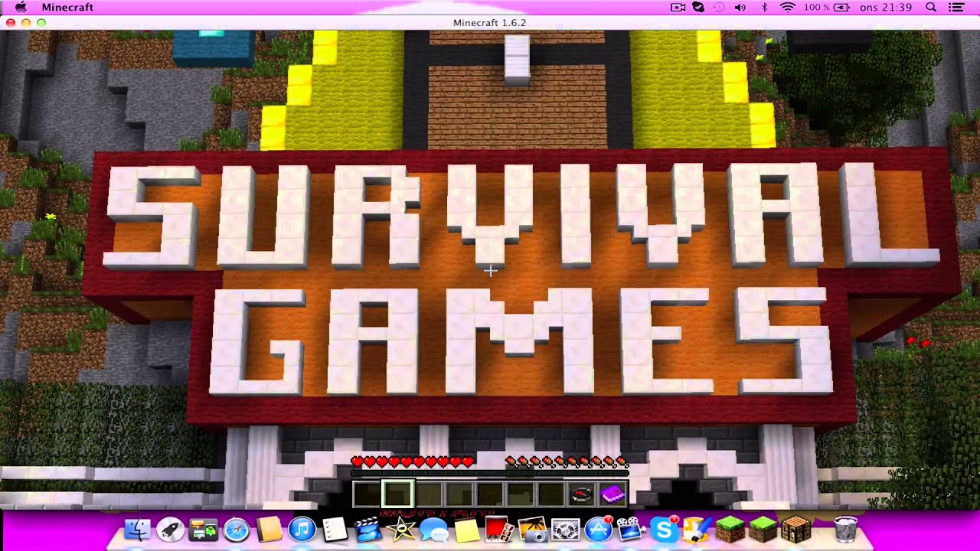Open the yellow Stickies note in Dock
The height and width of the screenshot is (551, 980).
coord(466,530)
